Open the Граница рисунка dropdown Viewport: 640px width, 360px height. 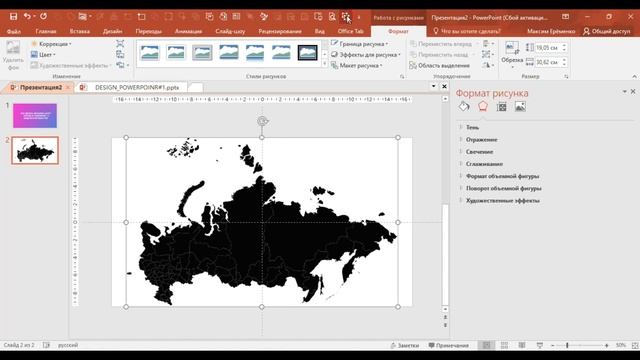pyautogui.click(x=359, y=44)
